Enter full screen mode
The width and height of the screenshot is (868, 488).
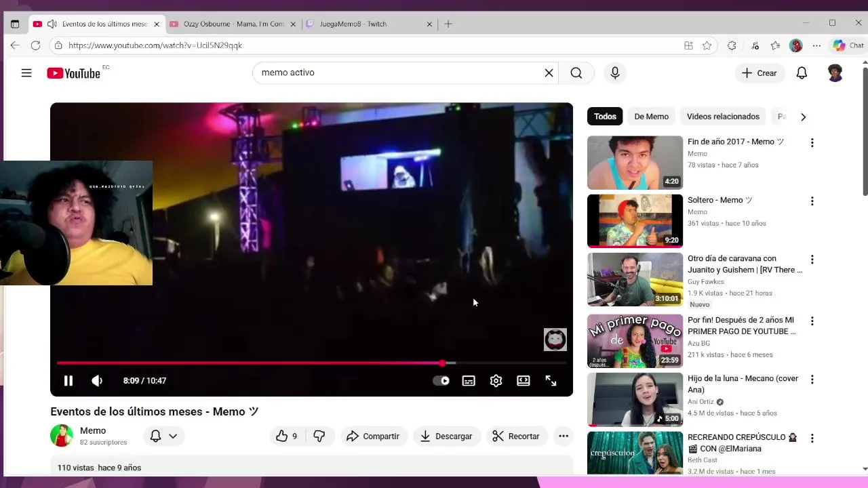551,381
